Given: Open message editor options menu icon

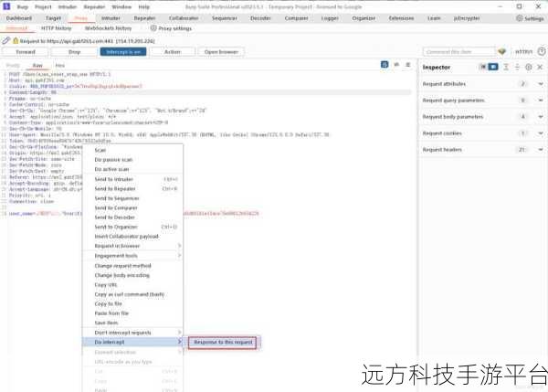Looking at the screenshot, I should coord(408,65).
